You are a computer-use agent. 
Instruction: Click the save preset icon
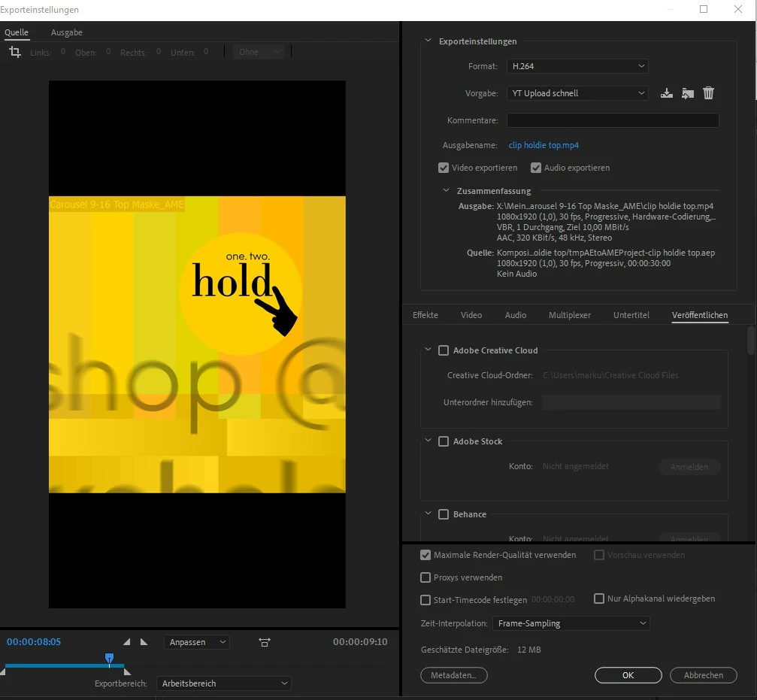click(666, 93)
